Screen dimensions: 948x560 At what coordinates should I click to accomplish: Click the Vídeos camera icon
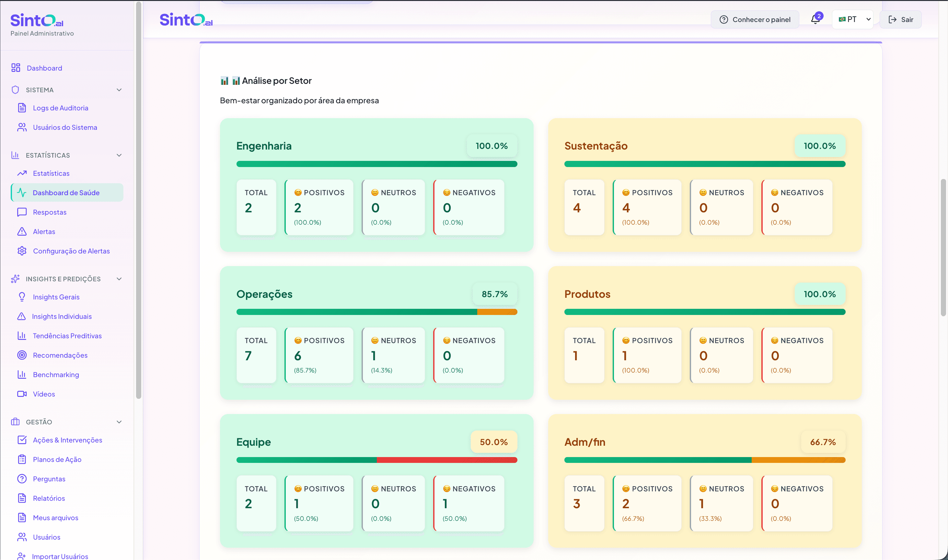tap(22, 394)
